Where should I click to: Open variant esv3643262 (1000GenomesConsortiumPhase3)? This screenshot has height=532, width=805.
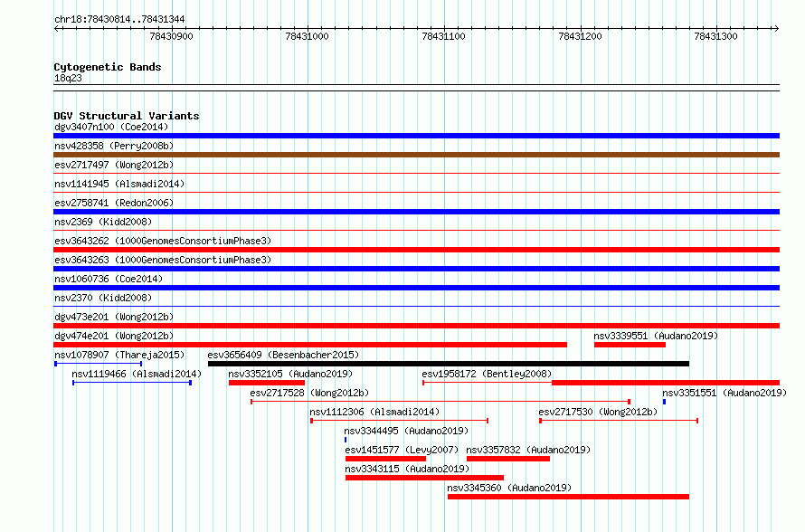163,241
